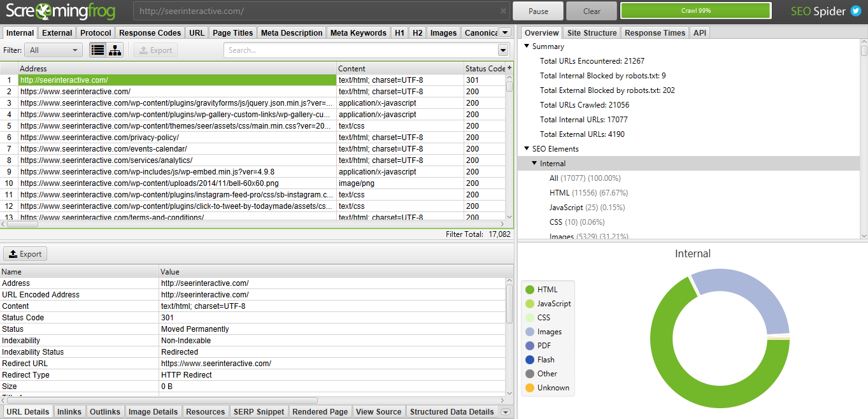Click the plus icon to add columns
868x419 pixels.
pyautogui.click(x=509, y=68)
